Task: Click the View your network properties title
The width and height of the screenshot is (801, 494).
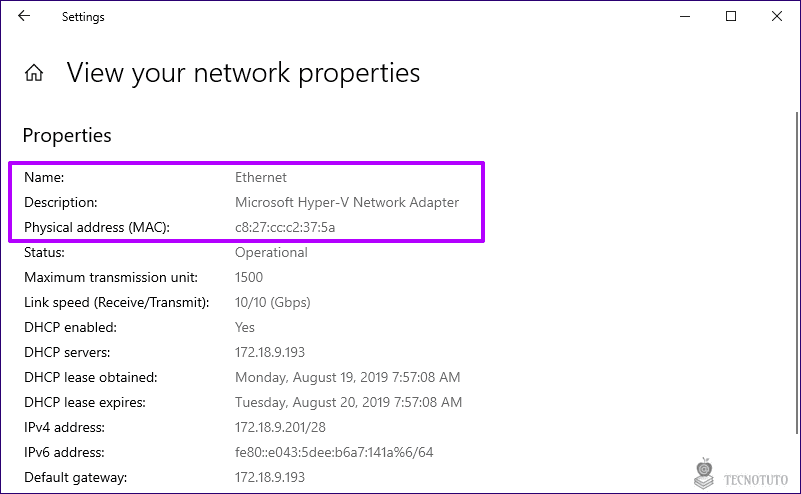Action: [243, 73]
